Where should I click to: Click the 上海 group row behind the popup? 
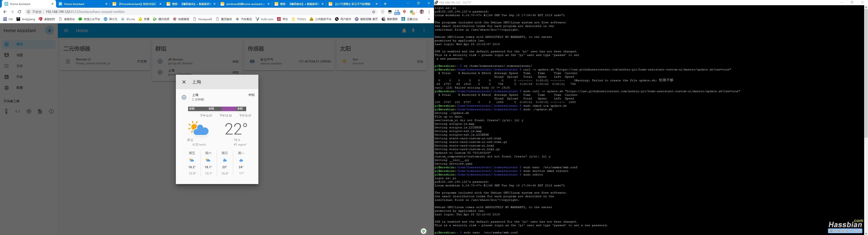coord(198,72)
